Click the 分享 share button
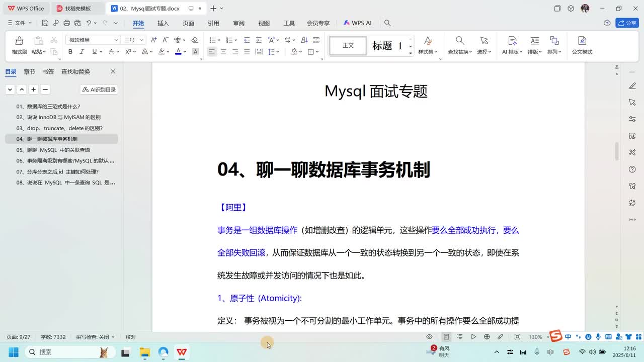Viewport: 644px width, 362px height. click(627, 23)
